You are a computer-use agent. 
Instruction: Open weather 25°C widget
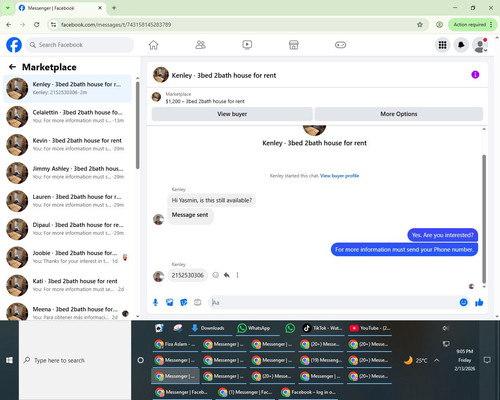(x=416, y=360)
